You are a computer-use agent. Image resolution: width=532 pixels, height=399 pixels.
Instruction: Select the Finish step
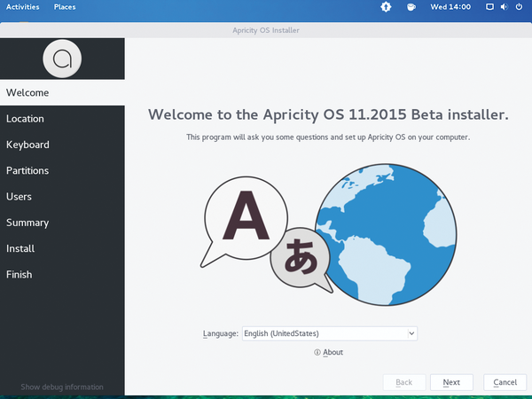(62, 275)
